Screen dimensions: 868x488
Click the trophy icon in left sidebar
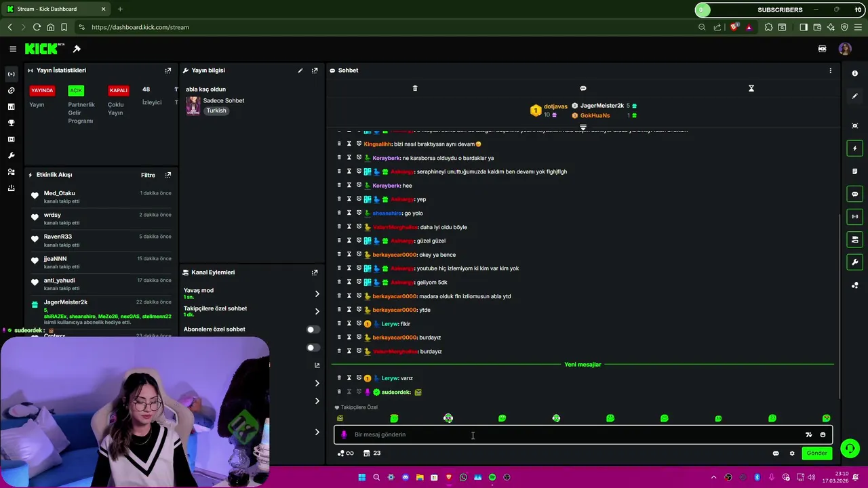coord(11,123)
